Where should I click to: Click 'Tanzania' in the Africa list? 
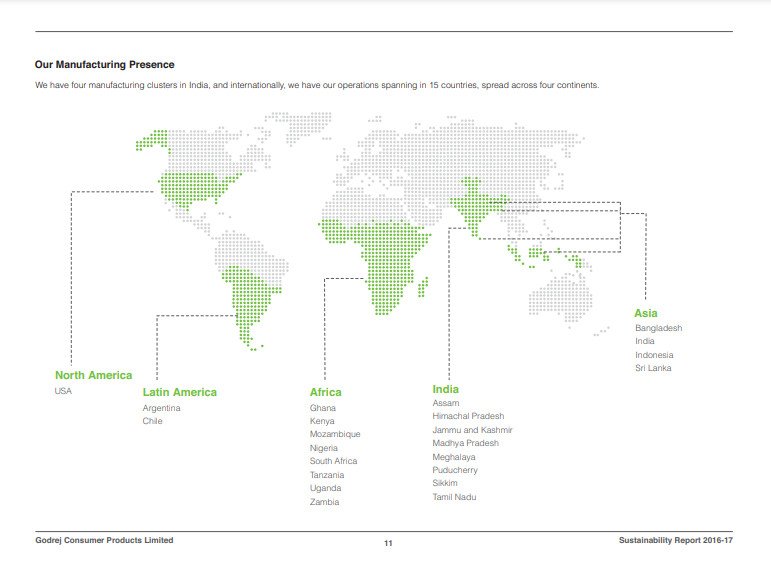[x=327, y=475]
